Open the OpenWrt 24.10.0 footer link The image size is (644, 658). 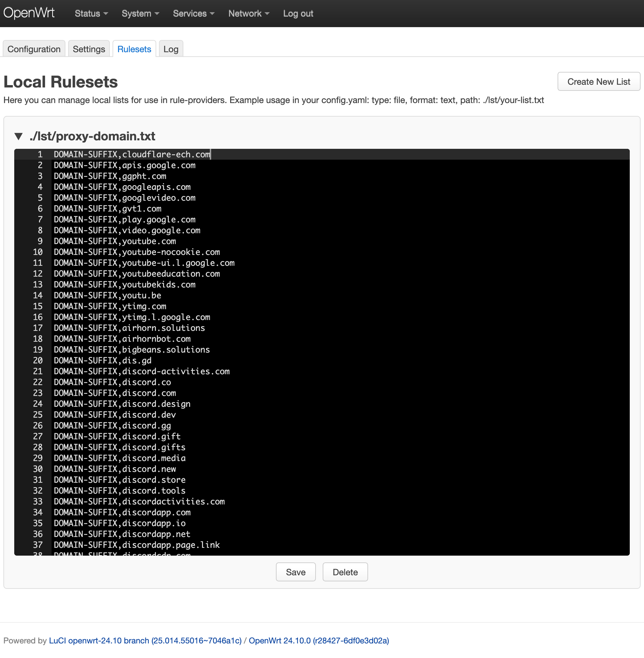tap(319, 640)
